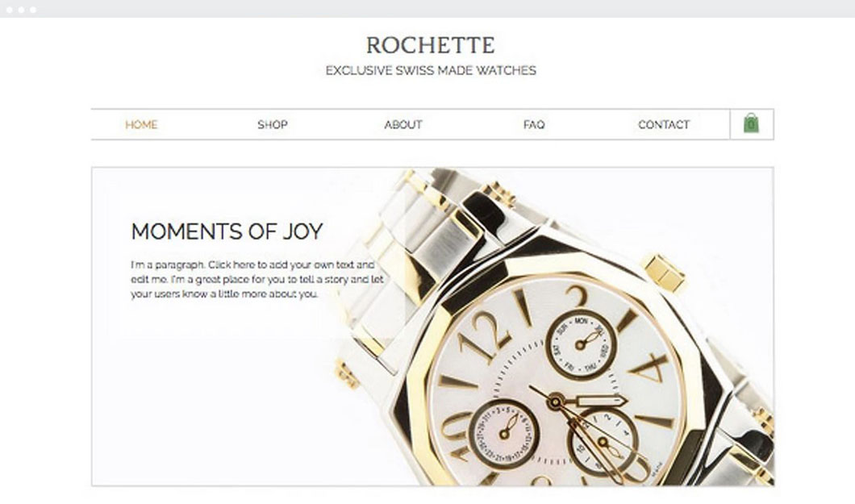Open the green shopping bag cart icon
Image resolution: width=855 pixels, height=504 pixels.
click(x=751, y=123)
